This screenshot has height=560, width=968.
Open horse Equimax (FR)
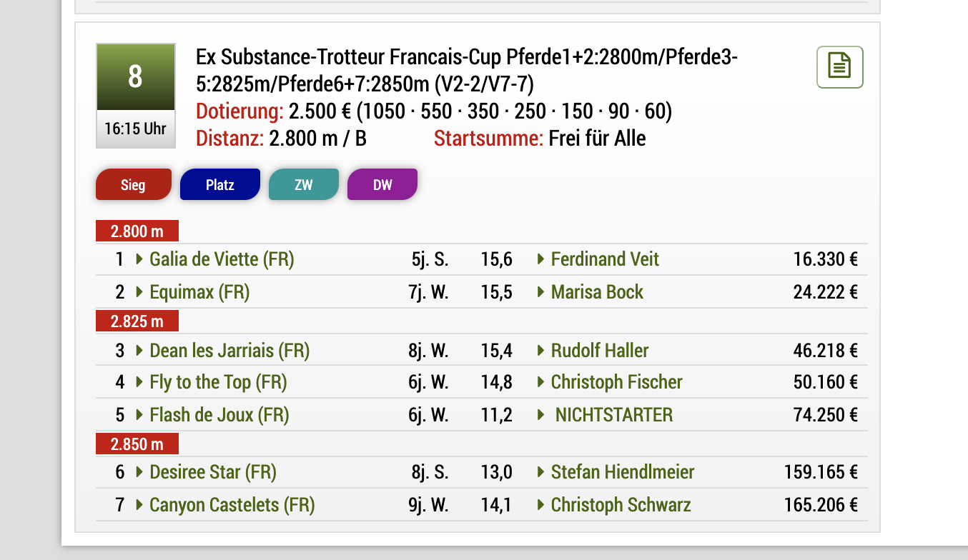click(199, 292)
